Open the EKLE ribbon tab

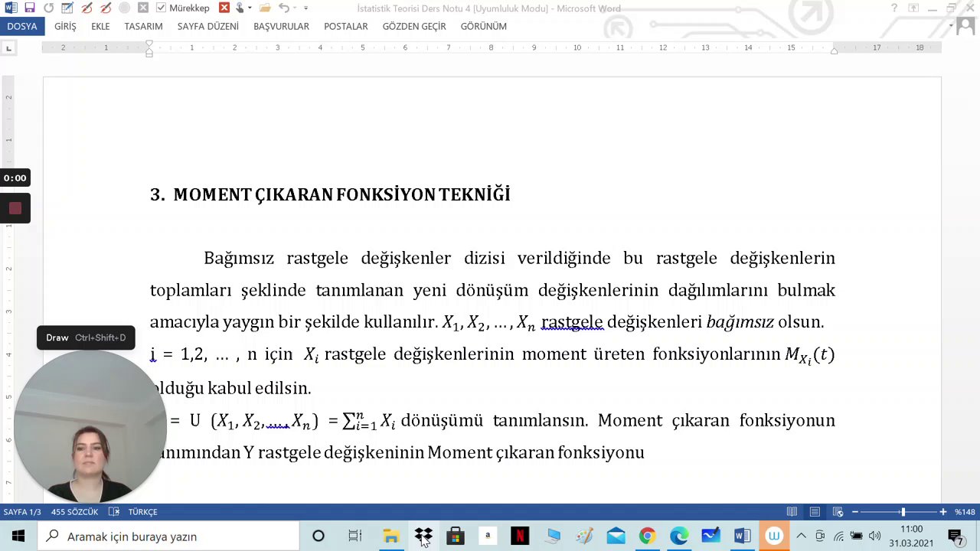pos(100,26)
